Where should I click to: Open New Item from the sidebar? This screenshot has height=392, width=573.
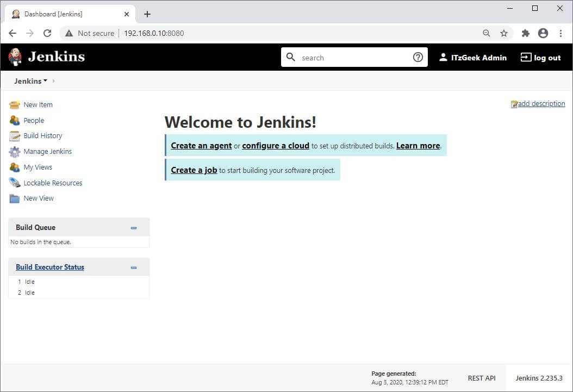tap(38, 105)
